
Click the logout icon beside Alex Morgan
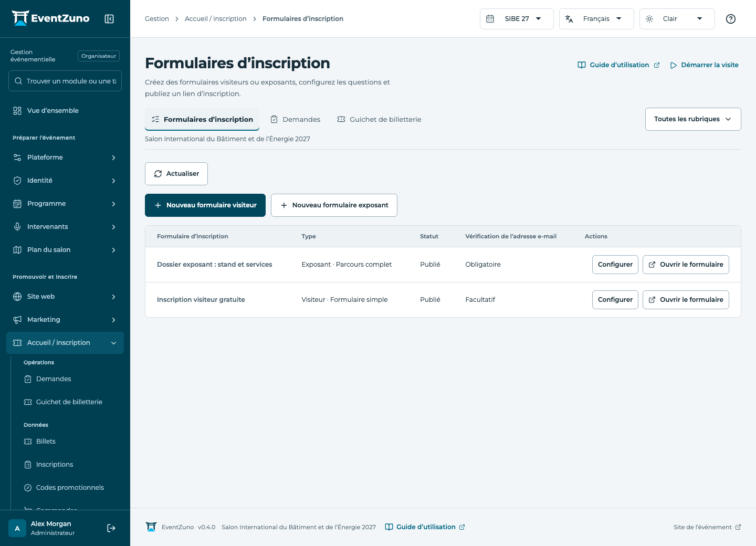tap(111, 528)
